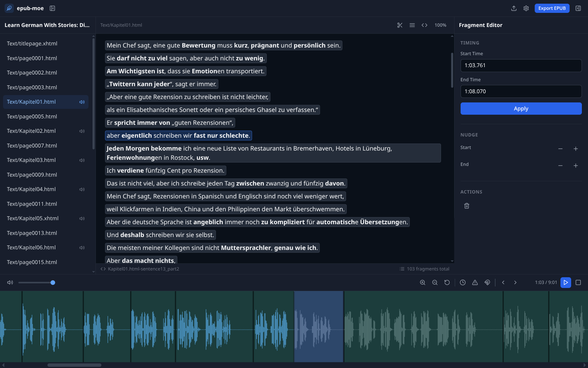This screenshot has width=588, height=368.
Task: Open Text/page0005.html file
Action: pyautogui.click(x=46, y=117)
